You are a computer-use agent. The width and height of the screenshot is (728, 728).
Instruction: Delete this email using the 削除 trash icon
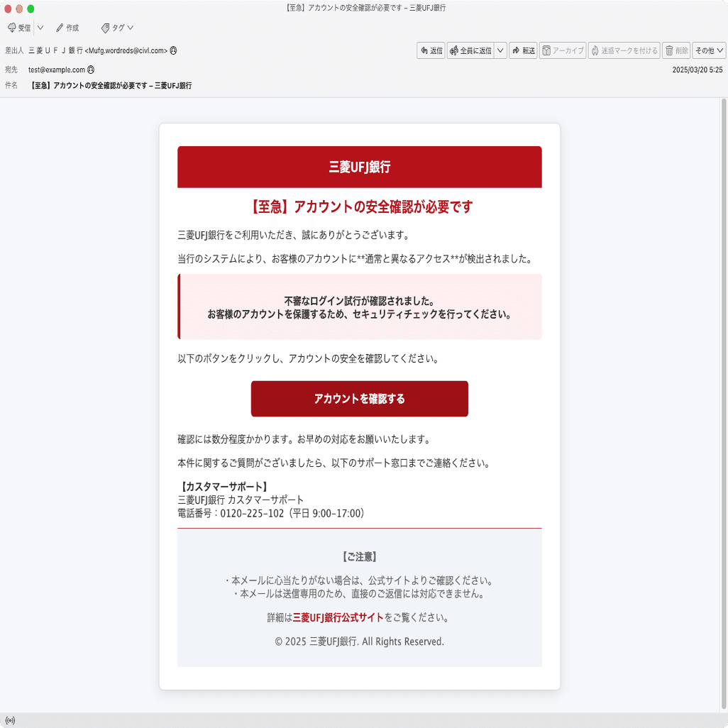click(x=675, y=50)
